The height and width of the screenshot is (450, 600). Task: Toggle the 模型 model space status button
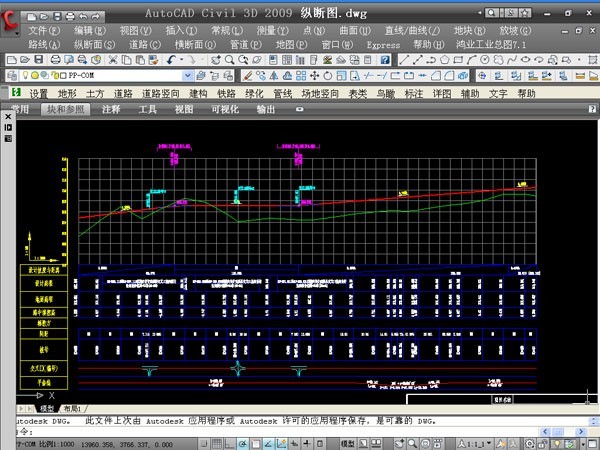click(348, 442)
